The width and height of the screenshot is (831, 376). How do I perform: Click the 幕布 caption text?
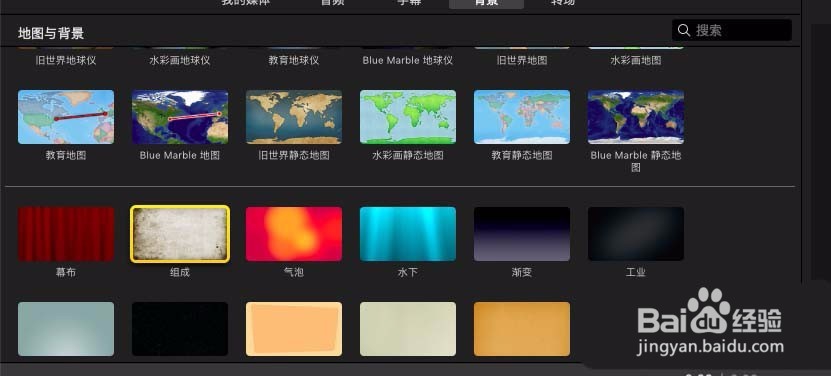pos(66,273)
